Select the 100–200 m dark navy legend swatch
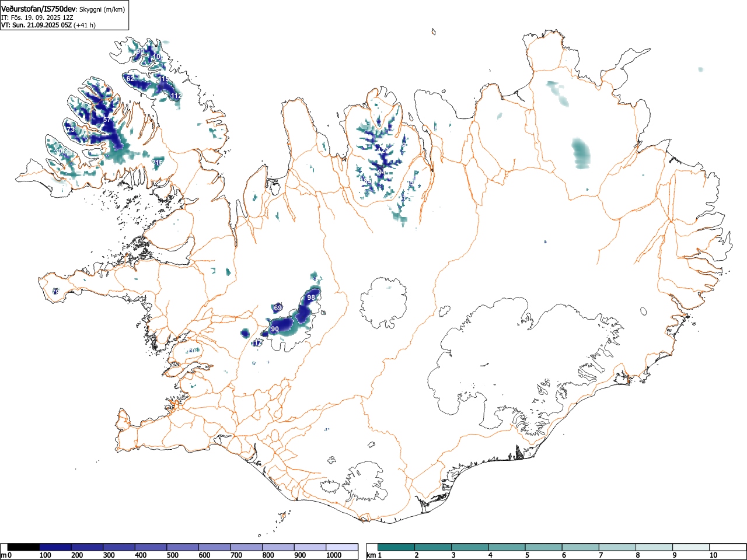The height and width of the screenshot is (560, 747). click(55, 547)
